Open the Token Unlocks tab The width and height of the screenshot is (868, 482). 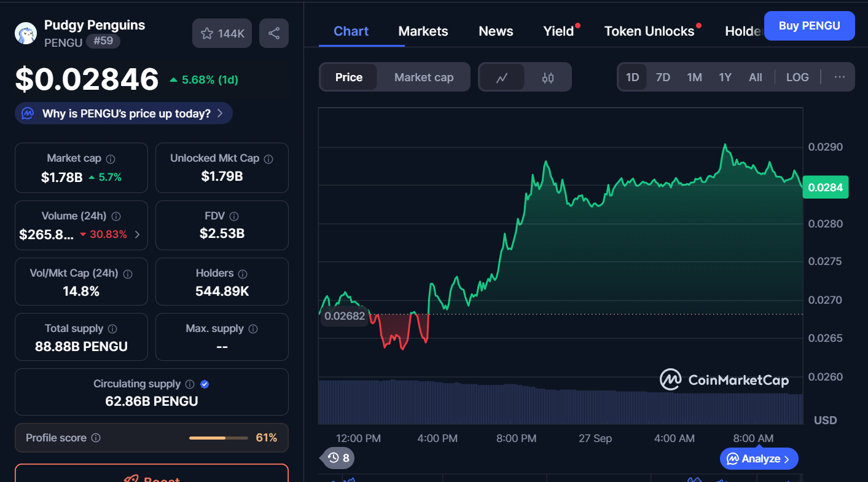649,31
